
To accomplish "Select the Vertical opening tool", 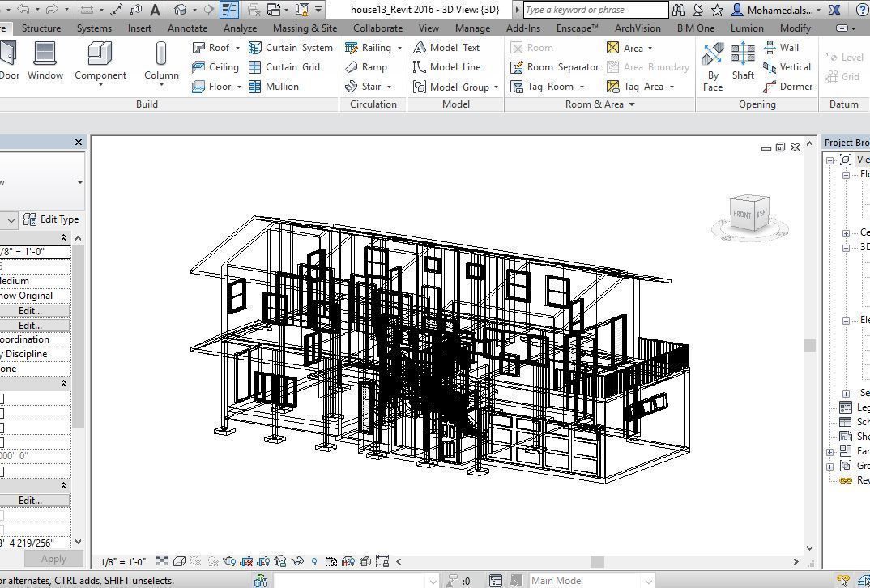I will [787, 67].
